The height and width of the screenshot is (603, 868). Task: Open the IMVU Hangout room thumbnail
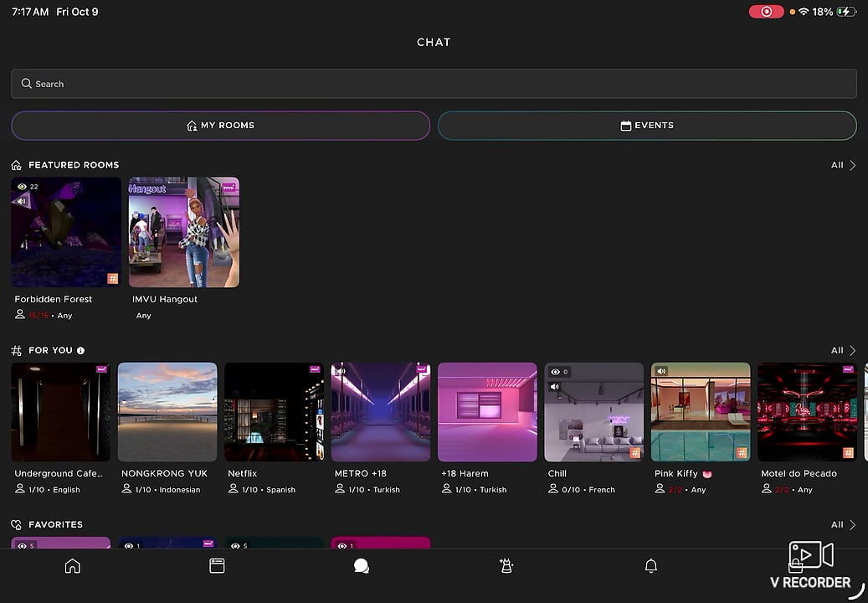tap(184, 232)
